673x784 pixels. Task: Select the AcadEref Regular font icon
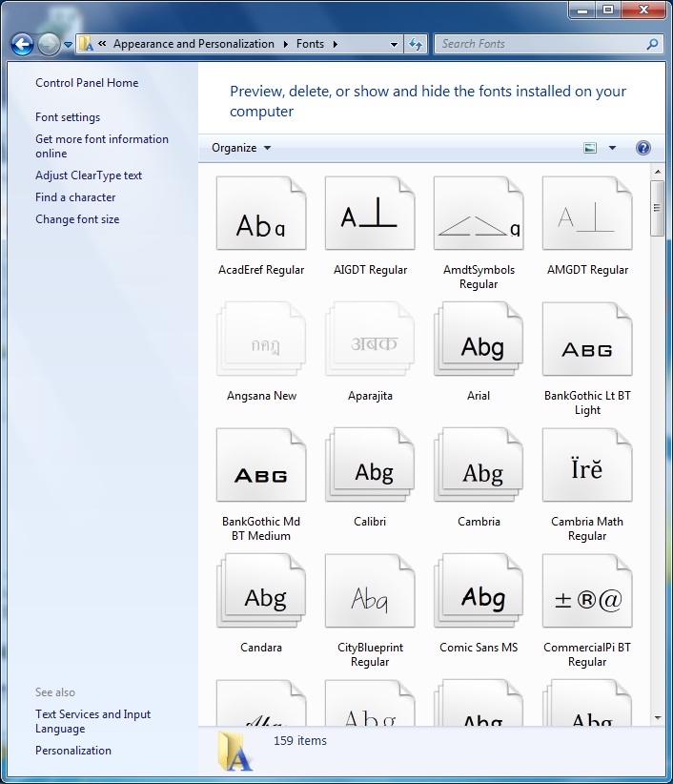(261, 214)
